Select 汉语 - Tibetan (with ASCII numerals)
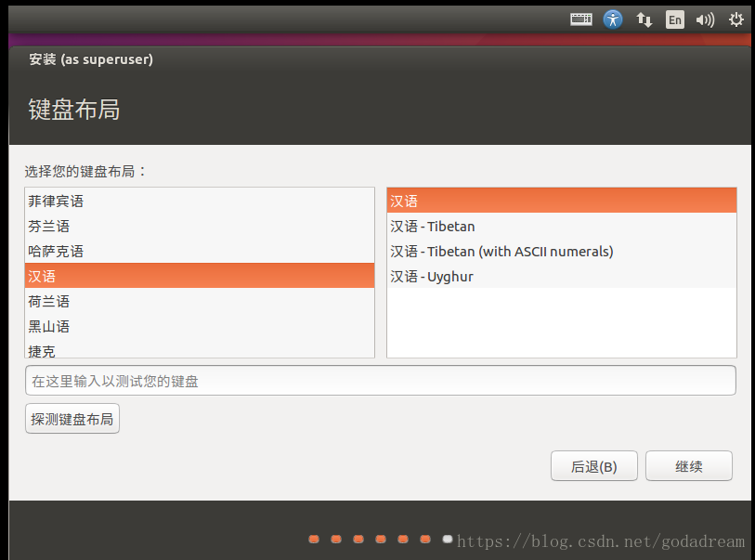The image size is (755, 560). [x=562, y=251]
